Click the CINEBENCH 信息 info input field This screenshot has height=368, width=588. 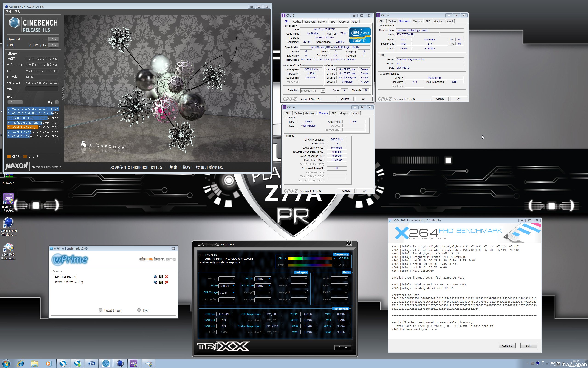42,89
